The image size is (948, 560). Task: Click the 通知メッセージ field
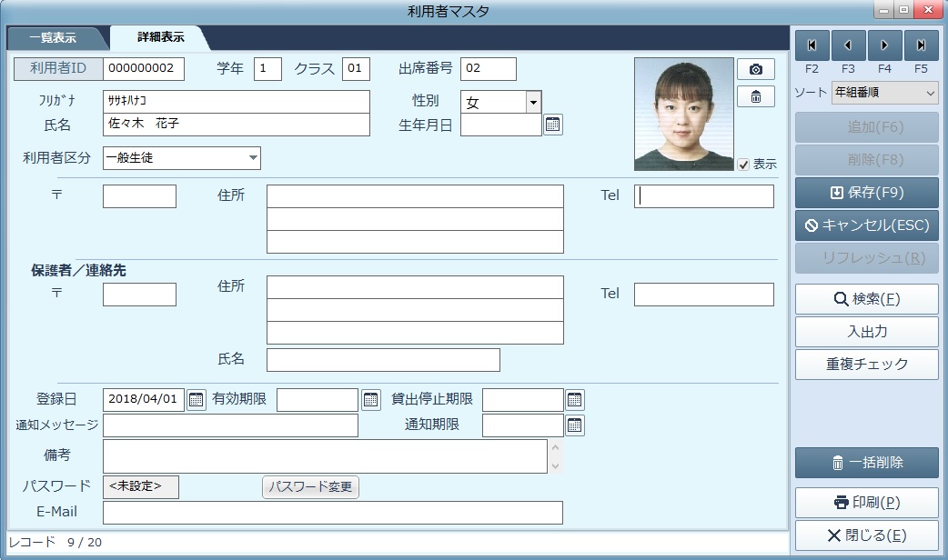(230, 425)
